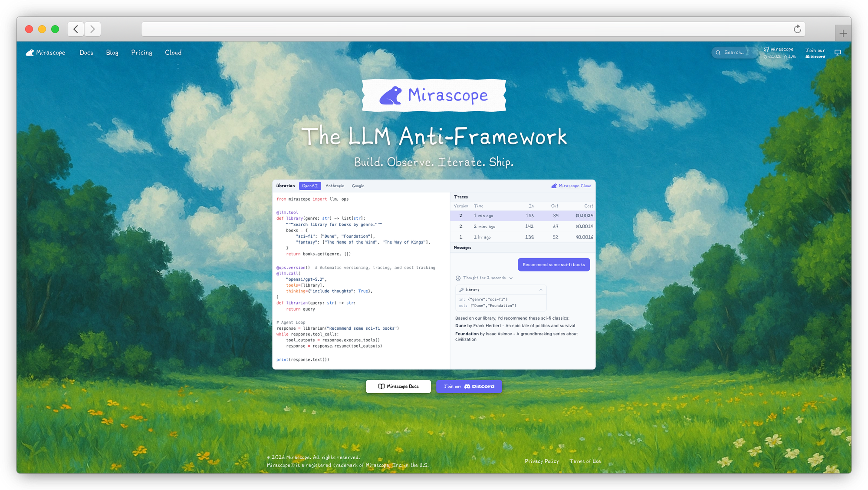Collapse the library tool call chevron
The width and height of the screenshot is (868, 490).
[x=541, y=290]
